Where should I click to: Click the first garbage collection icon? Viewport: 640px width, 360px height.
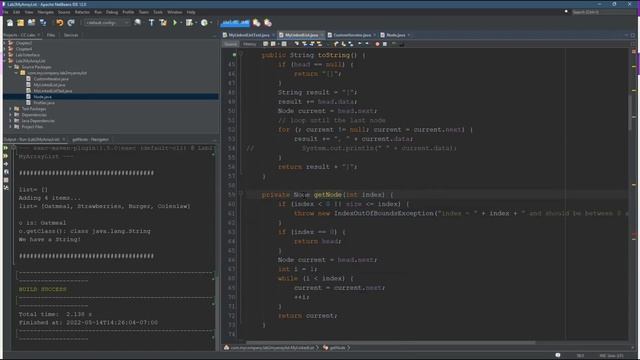(x=257, y=23)
